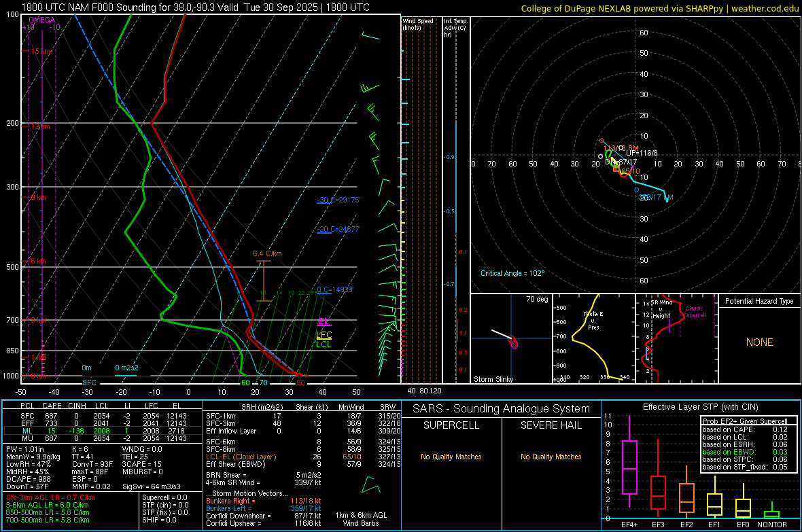Click the 'Effective Layer STP (with CIN)' title
Viewport: 802px width, 532px height.
(x=700, y=407)
